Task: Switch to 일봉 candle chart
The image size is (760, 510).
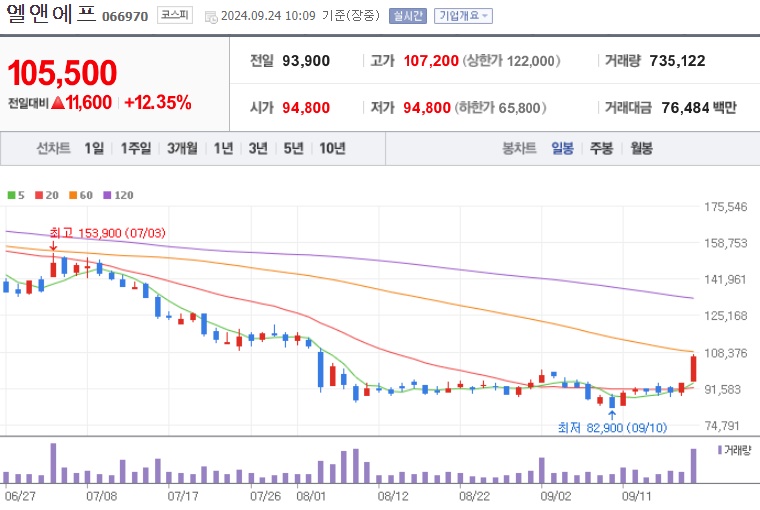Action: (562, 148)
